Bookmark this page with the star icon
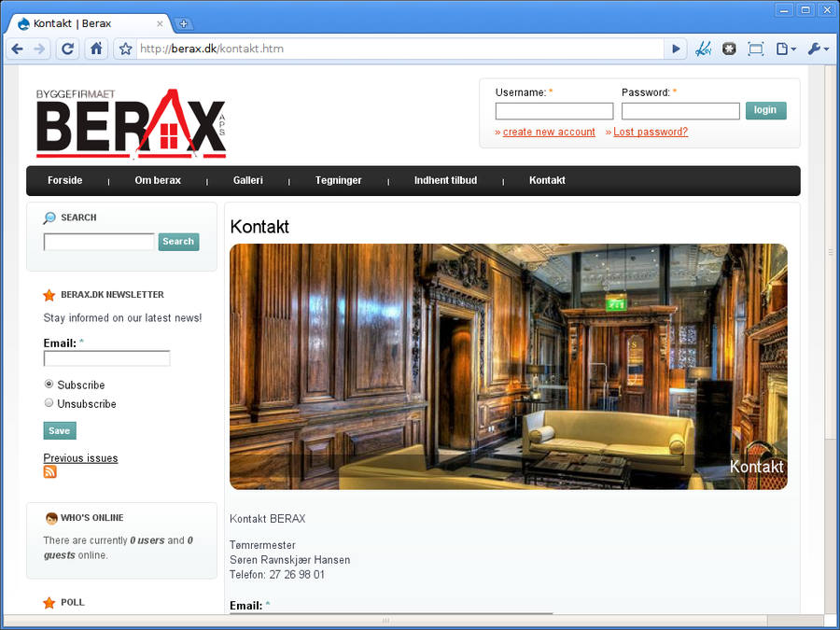Image resolution: width=840 pixels, height=630 pixels. click(x=125, y=49)
